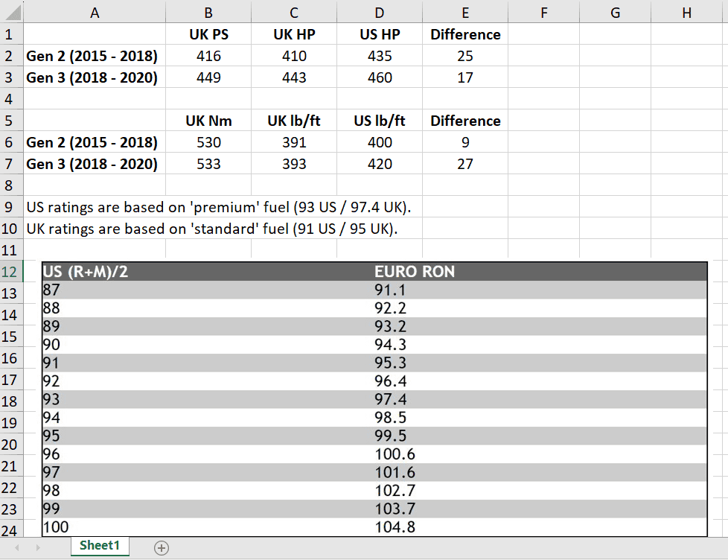This screenshot has width=728, height=560.
Task: Click the UK PS header cell
Action: point(208,34)
